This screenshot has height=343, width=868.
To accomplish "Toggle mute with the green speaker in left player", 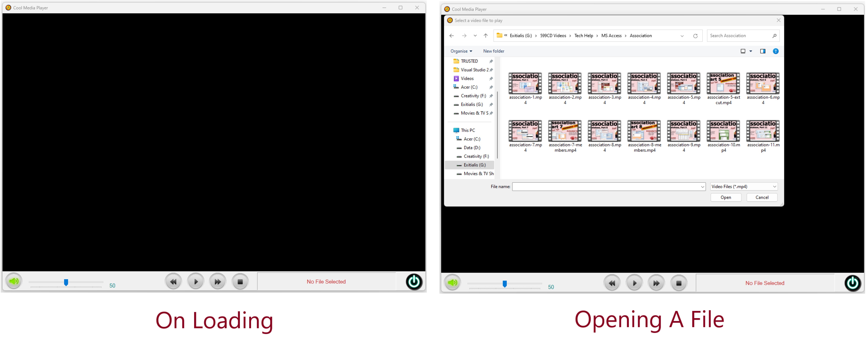I will tap(14, 281).
